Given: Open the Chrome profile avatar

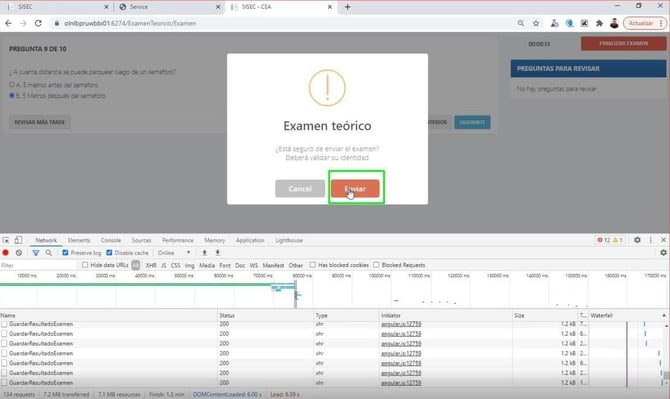Looking at the screenshot, I should coord(614,23).
